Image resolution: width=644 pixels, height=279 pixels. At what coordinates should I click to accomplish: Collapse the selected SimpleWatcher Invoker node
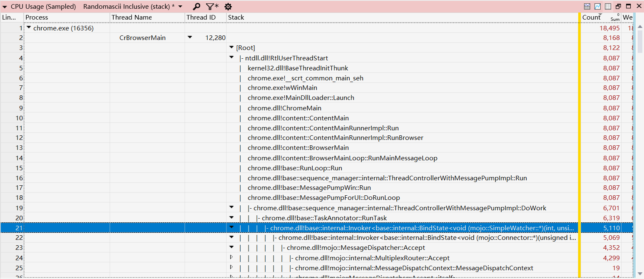tap(231, 227)
